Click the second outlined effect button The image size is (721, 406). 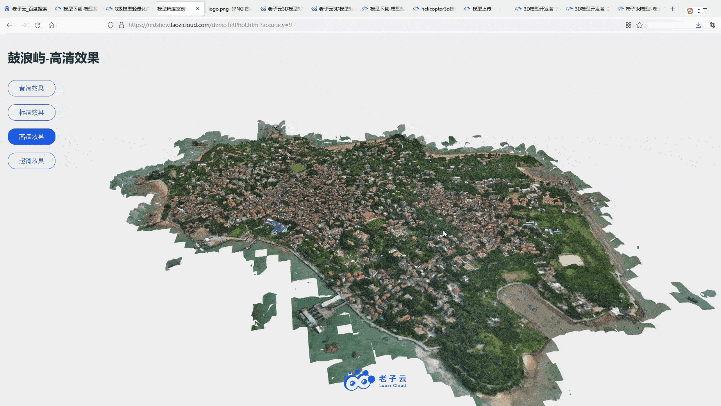[x=32, y=112]
